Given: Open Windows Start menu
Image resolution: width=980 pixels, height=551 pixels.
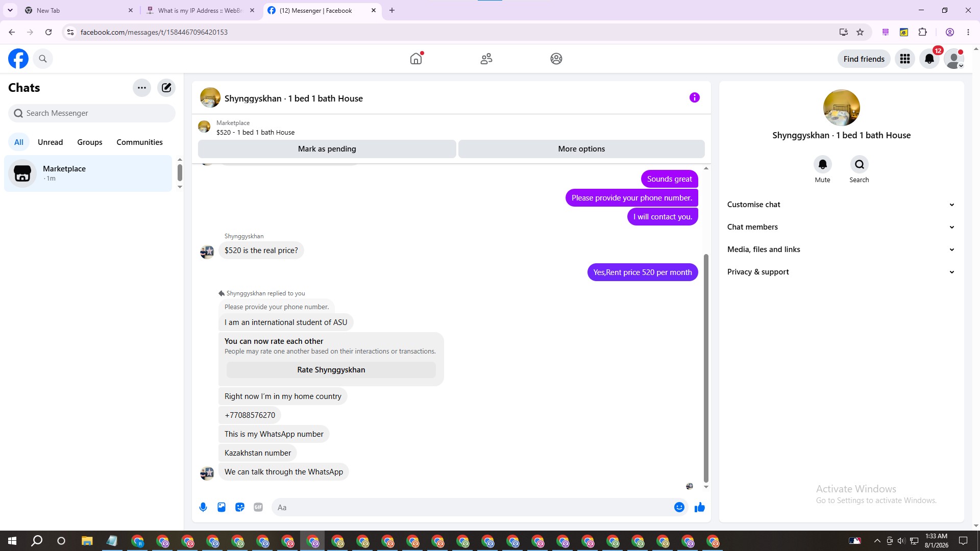Looking at the screenshot, I should click(12, 541).
